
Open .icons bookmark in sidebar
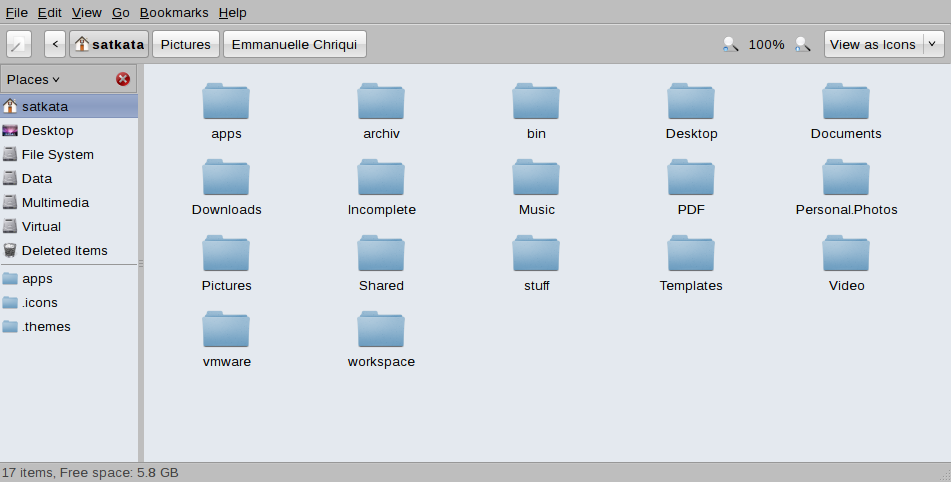(69, 303)
